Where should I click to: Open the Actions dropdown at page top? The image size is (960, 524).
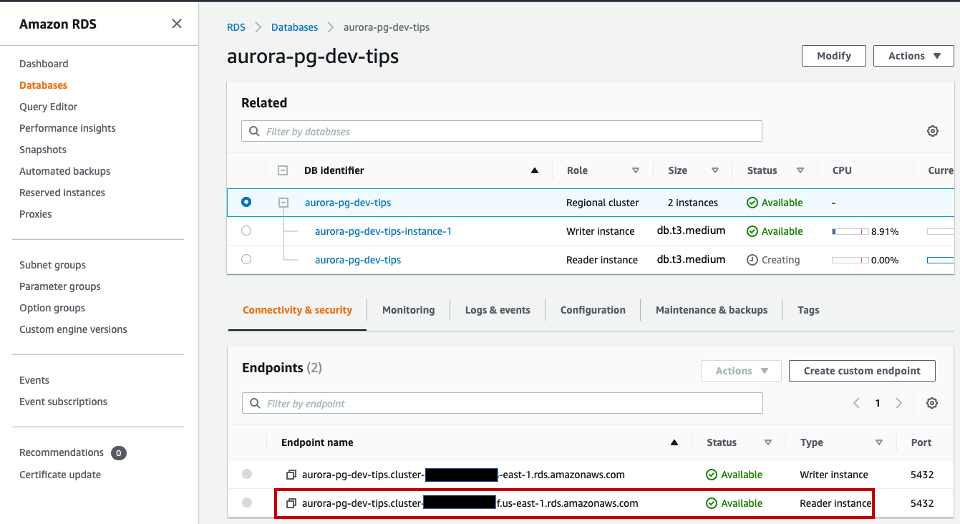(x=913, y=56)
